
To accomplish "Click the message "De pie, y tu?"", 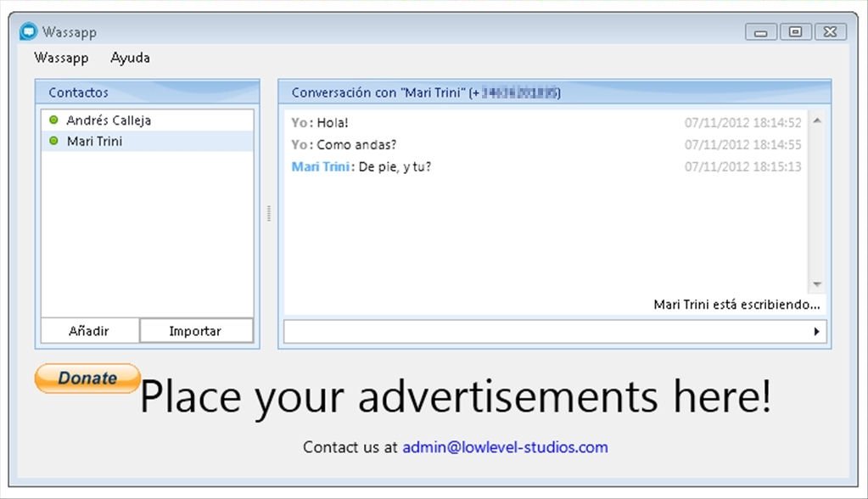I will click(395, 166).
